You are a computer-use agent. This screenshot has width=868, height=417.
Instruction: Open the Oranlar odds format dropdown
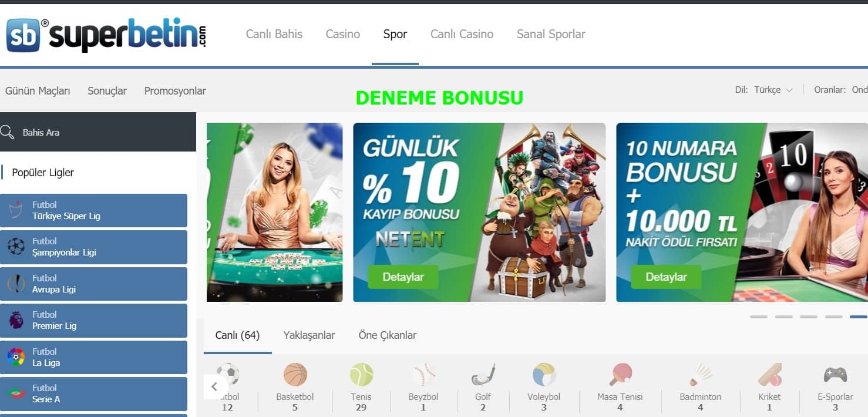coord(840,90)
